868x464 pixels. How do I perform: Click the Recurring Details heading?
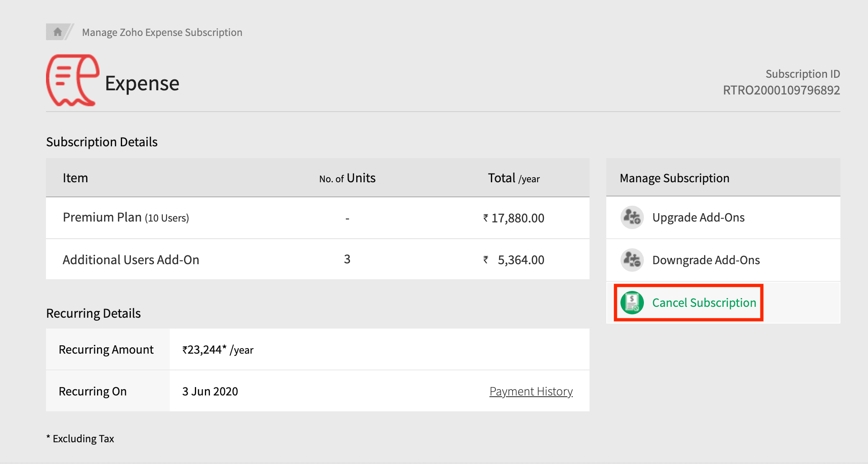tap(93, 313)
